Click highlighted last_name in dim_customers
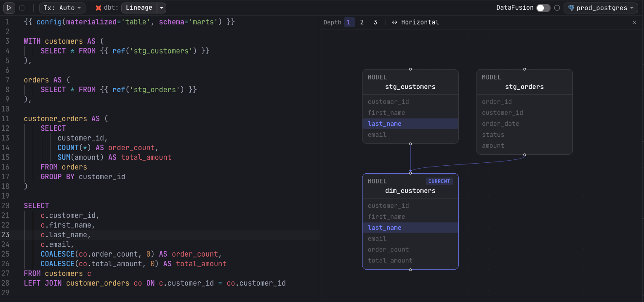 click(x=410, y=228)
